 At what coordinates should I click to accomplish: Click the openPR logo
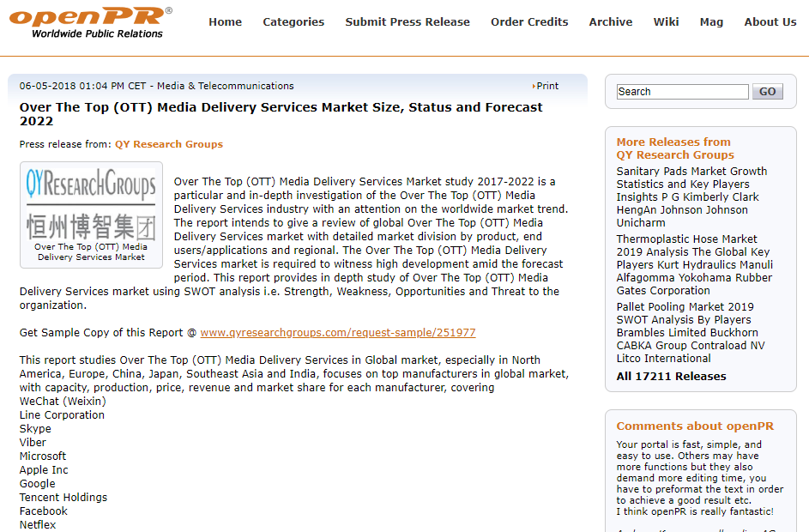tap(91, 22)
